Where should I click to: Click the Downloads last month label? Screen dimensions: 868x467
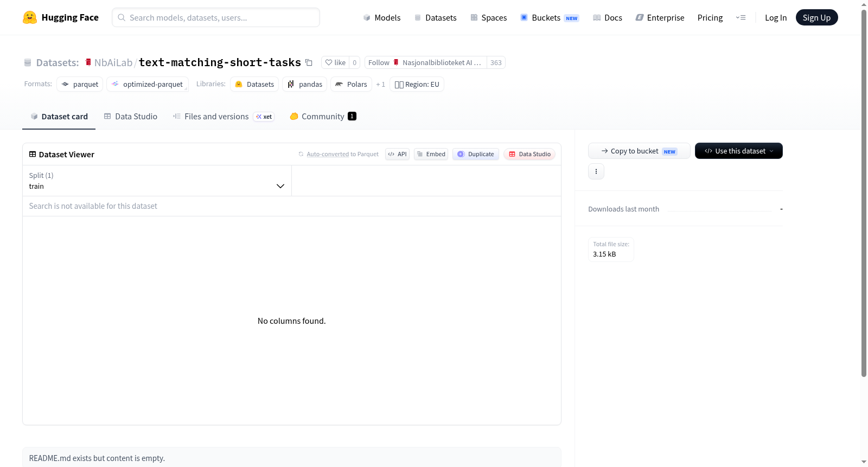coord(624,209)
